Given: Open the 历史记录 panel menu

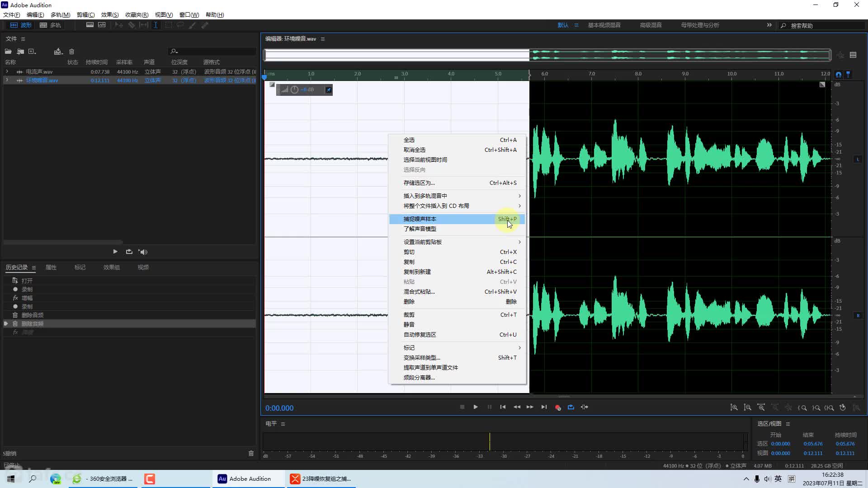Looking at the screenshot, I should pos(34,267).
